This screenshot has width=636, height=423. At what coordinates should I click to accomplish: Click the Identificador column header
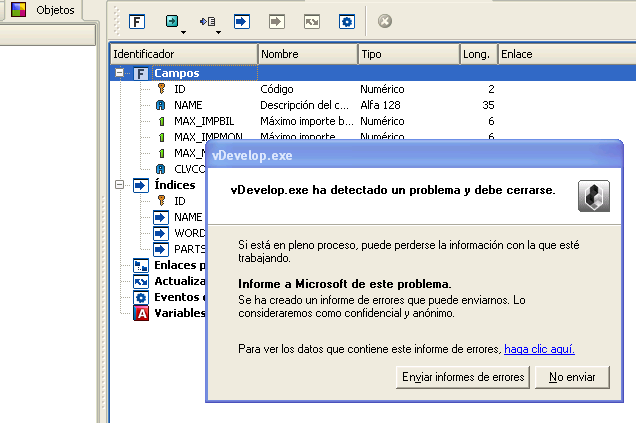tap(184, 54)
